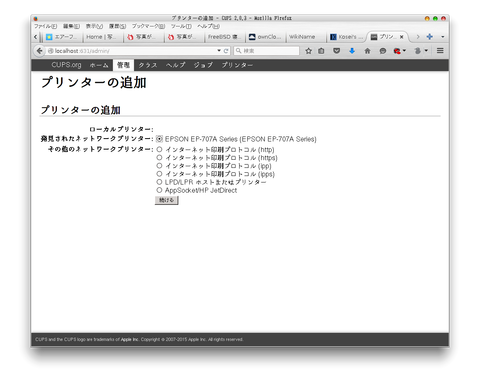Select AppSocket/HP JetDirect option
Screen dimensions: 480x382
coord(159,190)
